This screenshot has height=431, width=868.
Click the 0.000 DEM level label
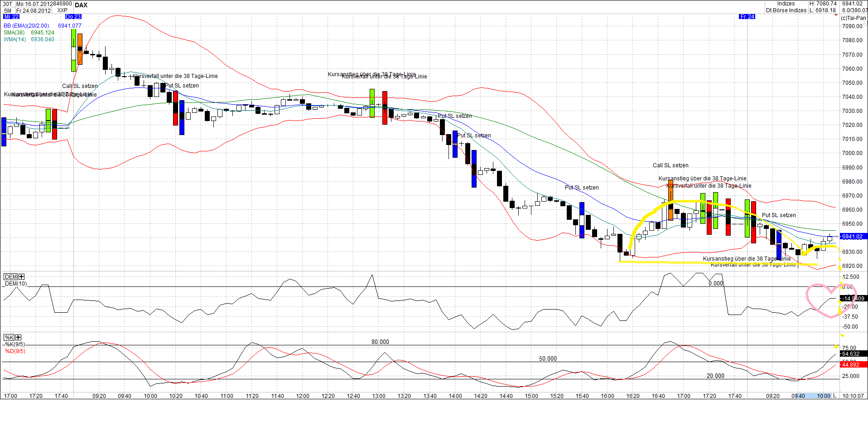[716, 283]
